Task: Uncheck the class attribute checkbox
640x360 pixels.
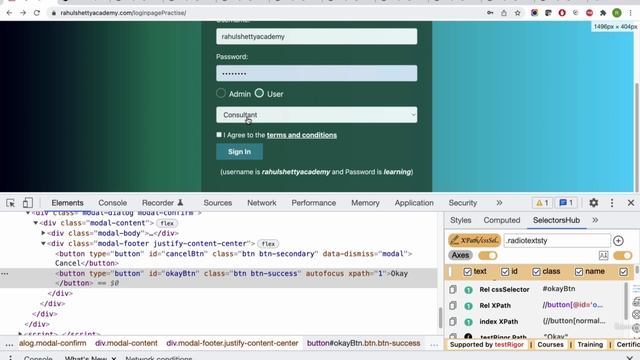Action: 536,271
